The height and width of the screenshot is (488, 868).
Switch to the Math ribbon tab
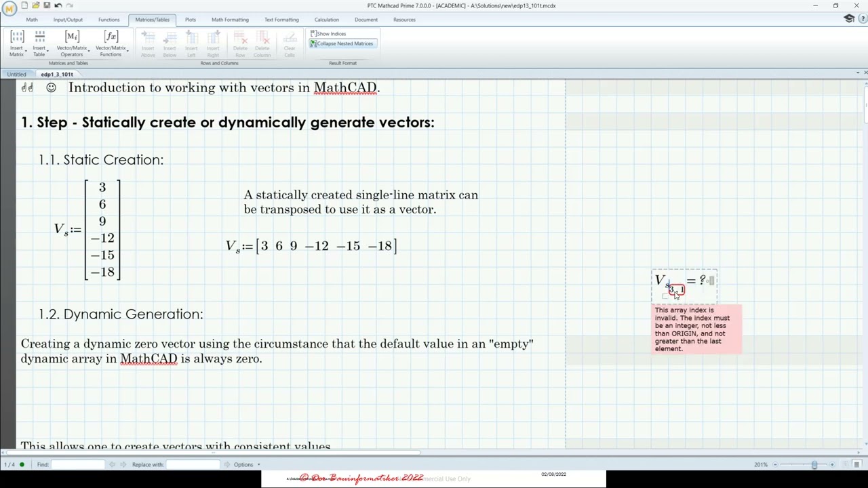32,20
